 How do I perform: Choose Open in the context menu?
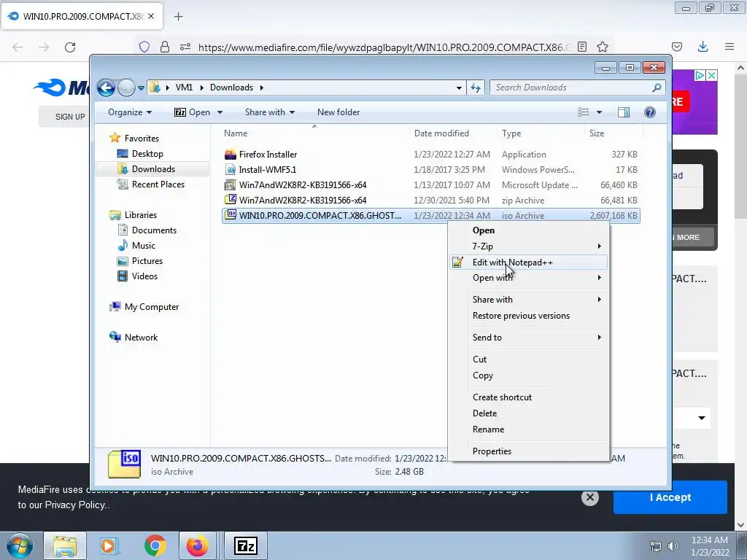529,230
